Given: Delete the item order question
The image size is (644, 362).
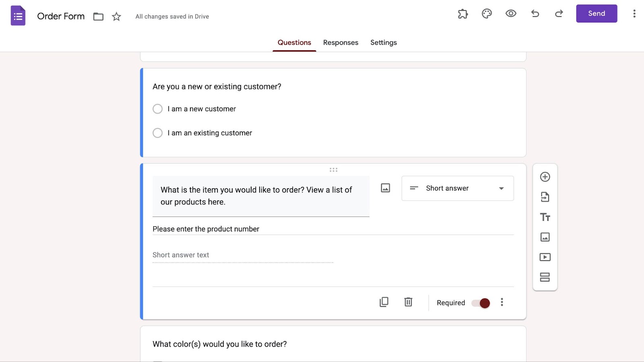Looking at the screenshot, I should click(x=408, y=302).
